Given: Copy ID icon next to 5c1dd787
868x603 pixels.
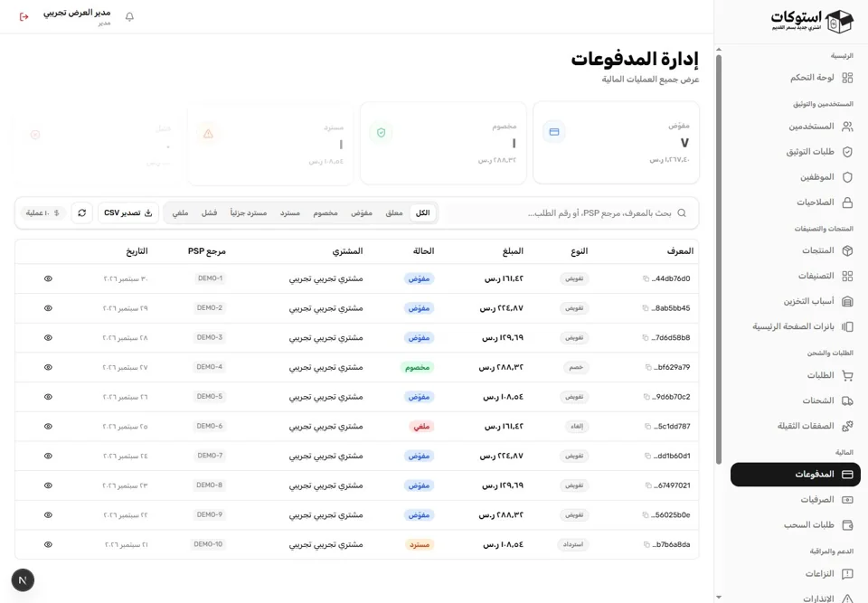Looking at the screenshot, I should point(647,427).
